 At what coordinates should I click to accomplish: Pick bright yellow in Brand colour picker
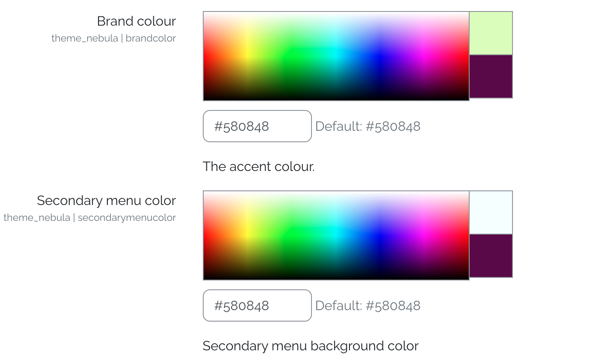(247, 53)
